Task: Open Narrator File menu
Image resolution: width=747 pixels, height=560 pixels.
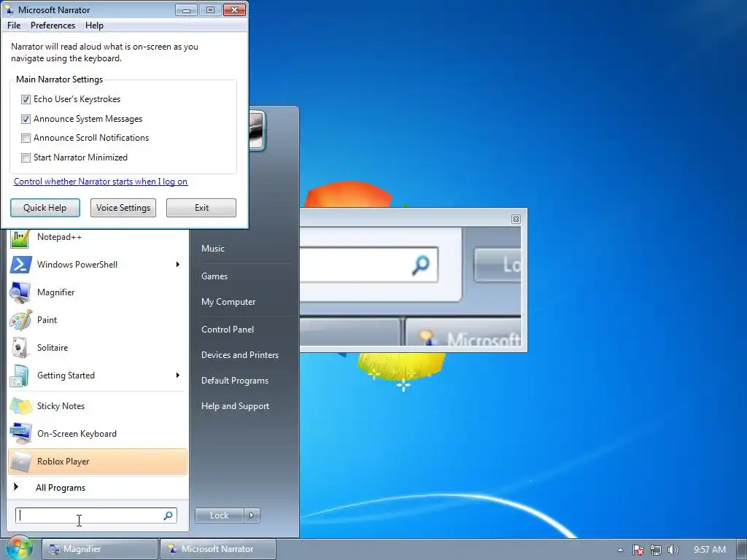Action: click(14, 26)
